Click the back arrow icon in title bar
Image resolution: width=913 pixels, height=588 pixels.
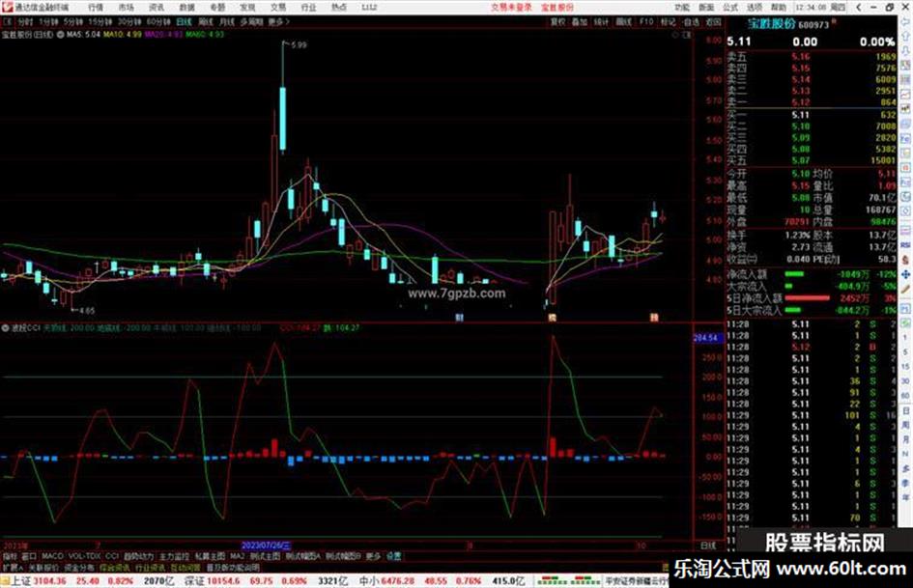[x=860, y=7]
